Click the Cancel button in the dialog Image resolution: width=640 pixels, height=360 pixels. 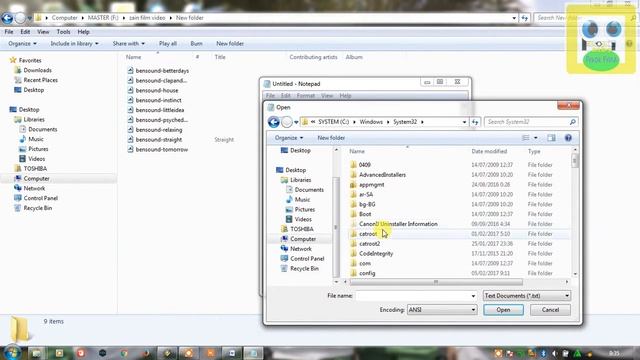tap(550, 310)
